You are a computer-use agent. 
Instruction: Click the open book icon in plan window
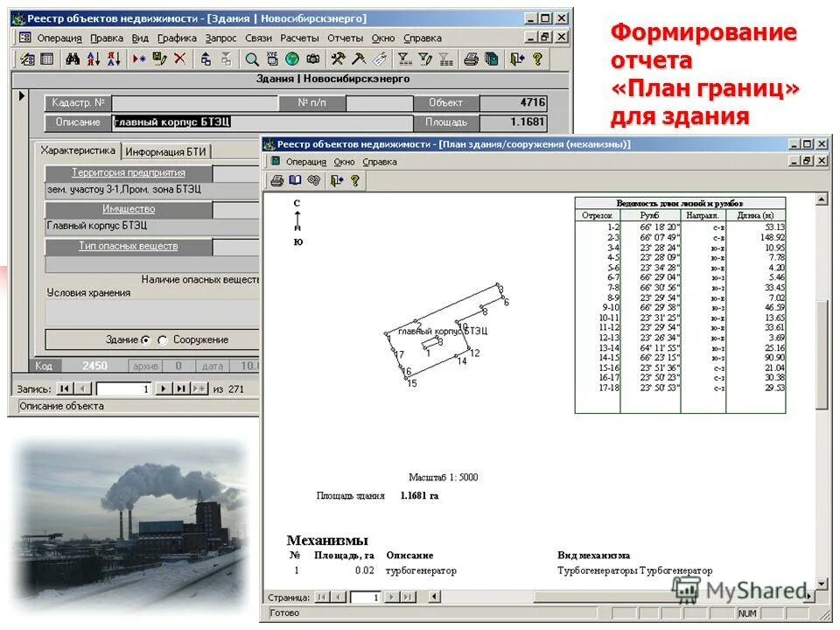[295, 180]
